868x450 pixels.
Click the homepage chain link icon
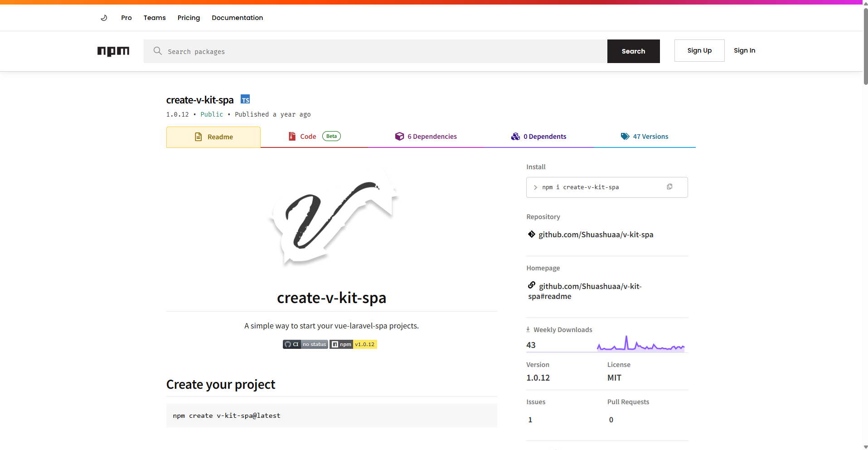tap(532, 285)
